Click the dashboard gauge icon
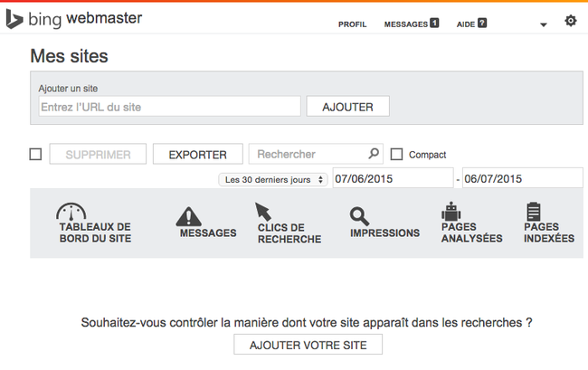The width and height of the screenshot is (588, 370). (x=71, y=212)
